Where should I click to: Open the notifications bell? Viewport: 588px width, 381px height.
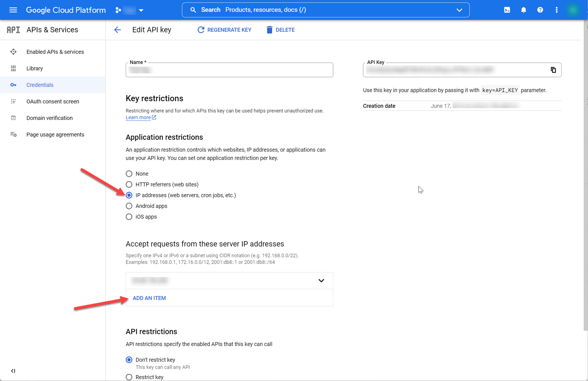(x=524, y=10)
